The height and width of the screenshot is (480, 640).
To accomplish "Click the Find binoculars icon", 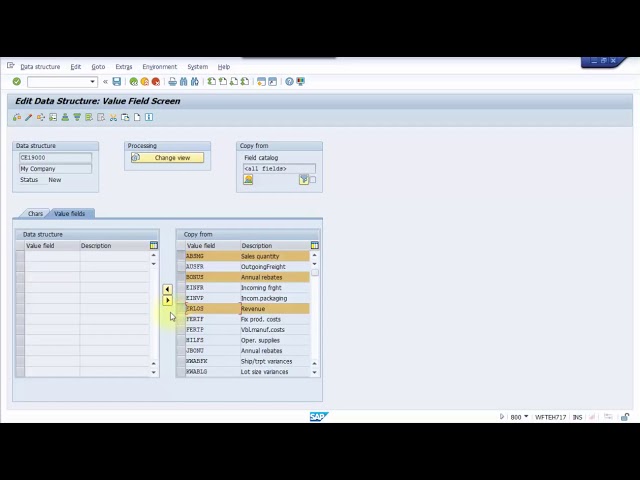I will (184, 82).
